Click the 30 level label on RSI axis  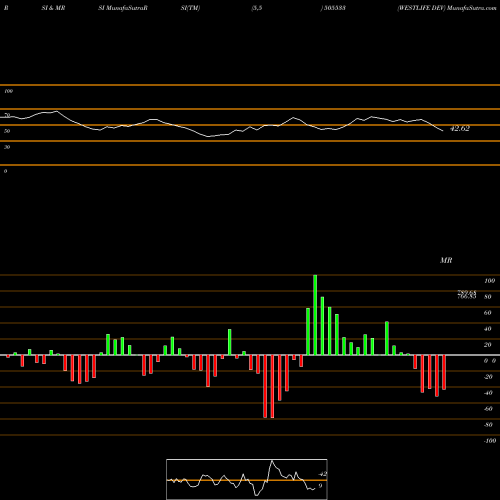pos(7,147)
